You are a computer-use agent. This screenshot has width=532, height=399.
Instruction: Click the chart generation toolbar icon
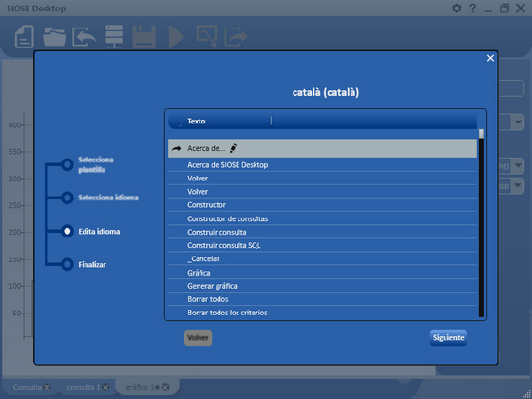(x=206, y=36)
